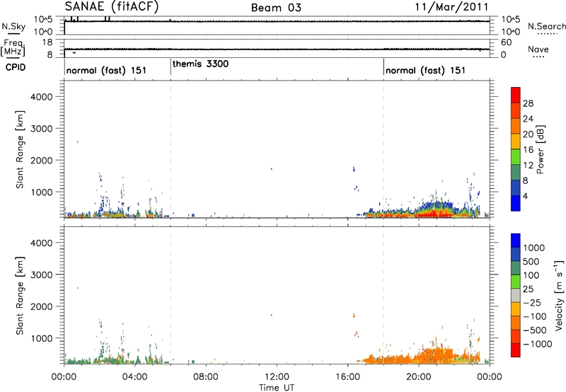
Task: Click the Slant Range [km] label of power panel
Action: click(x=20, y=149)
